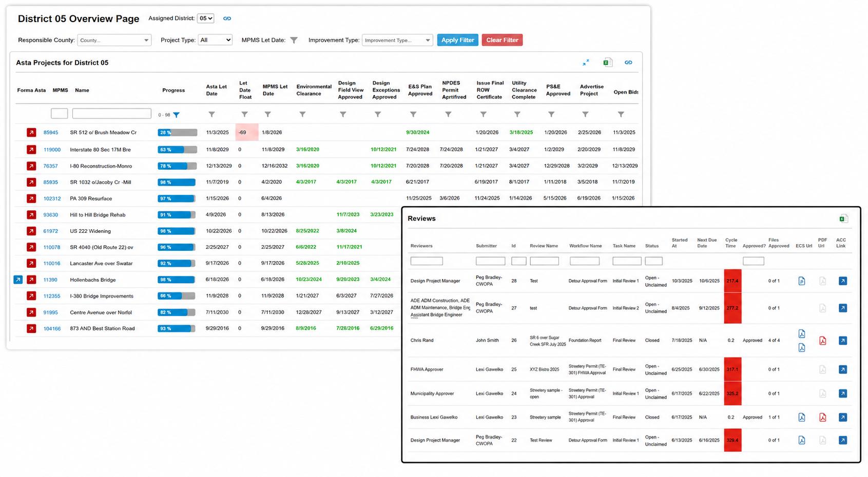The image size is (868, 477).
Task: Select 'Foundation Report' workflow name cell
Action: [585, 340]
